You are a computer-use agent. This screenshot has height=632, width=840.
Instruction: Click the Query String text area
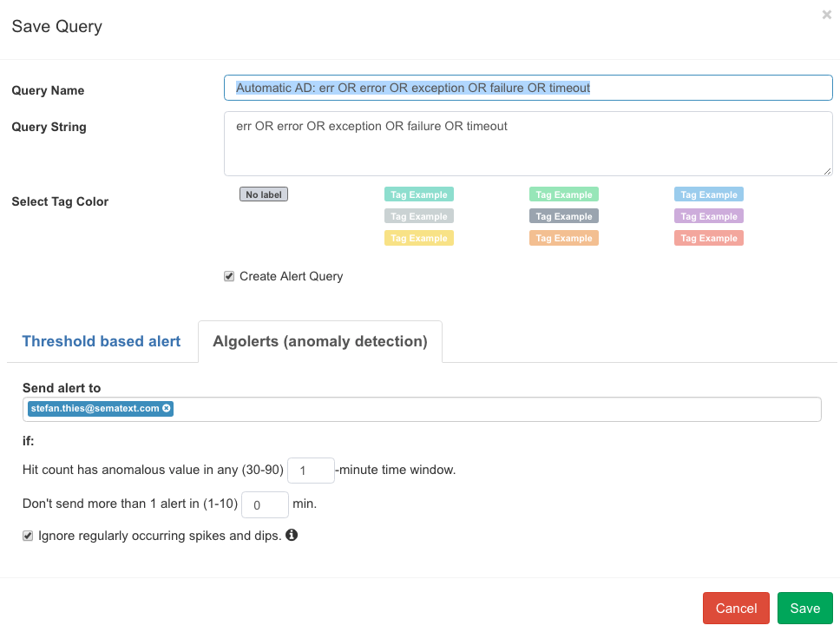point(528,143)
